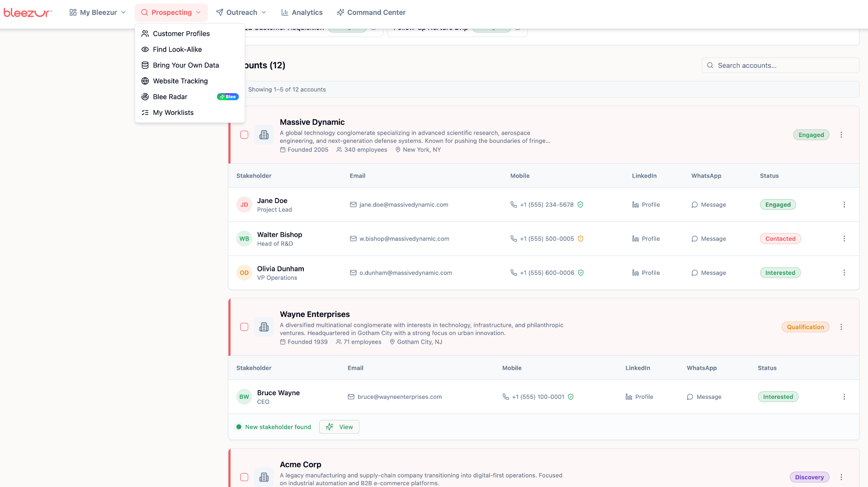868x487 pixels.
Task: Tick the Wayne Enterprises account checkbox
Action: (244, 327)
